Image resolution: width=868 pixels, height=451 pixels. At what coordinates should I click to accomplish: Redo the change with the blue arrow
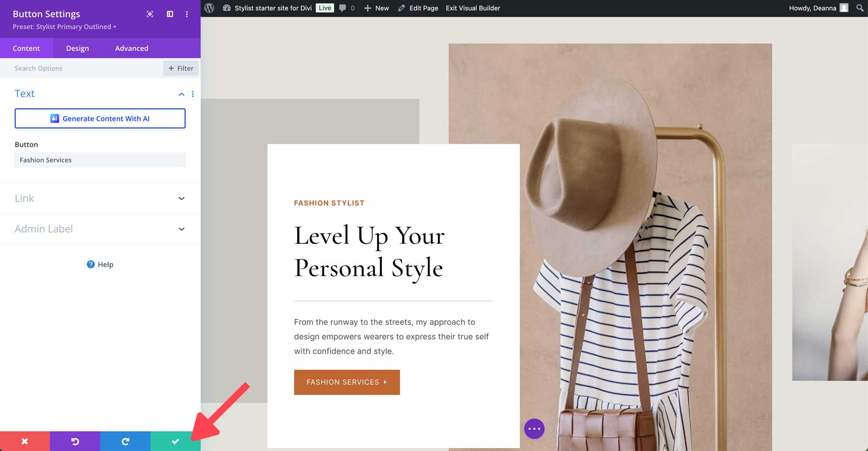point(125,441)
